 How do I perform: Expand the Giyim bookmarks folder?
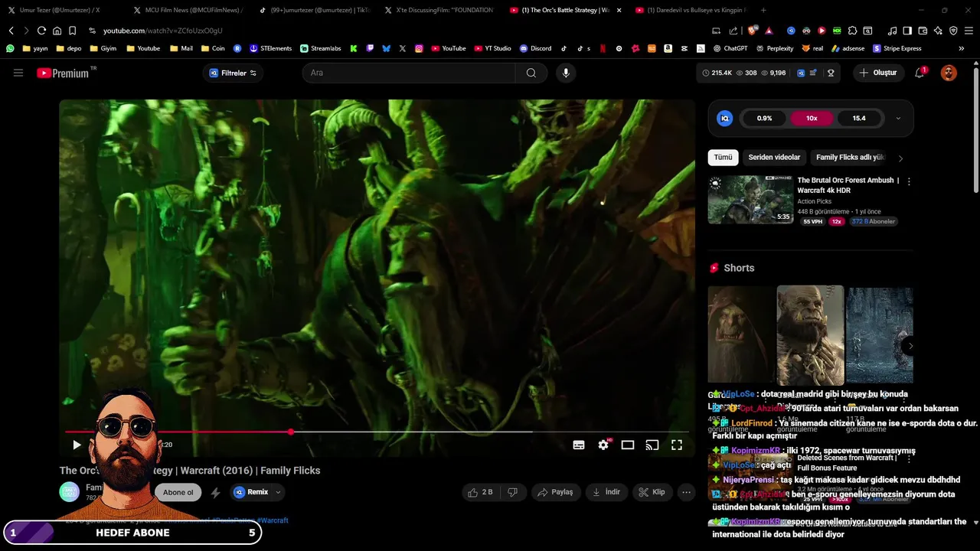pos(103,48)
